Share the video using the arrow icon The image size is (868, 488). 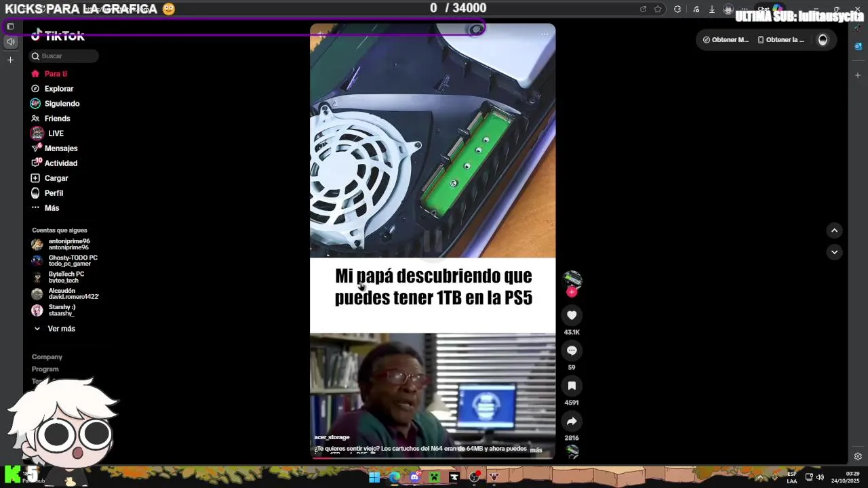pos(572,421)
